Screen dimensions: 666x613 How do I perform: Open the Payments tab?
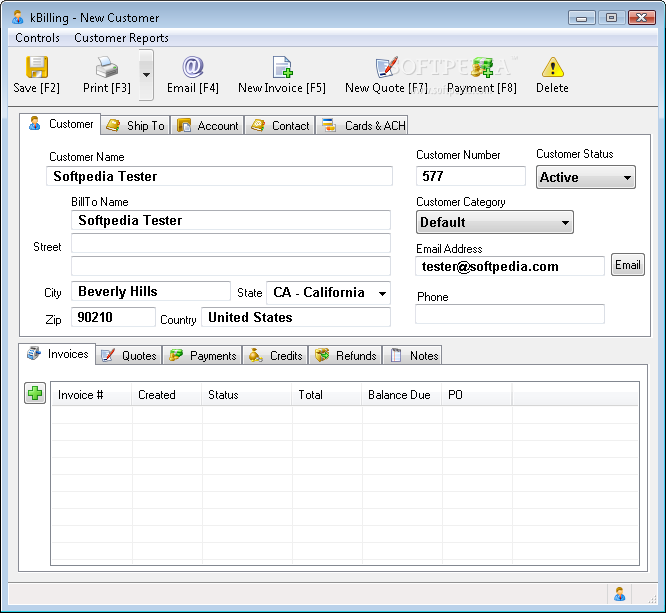pos(203,356)
